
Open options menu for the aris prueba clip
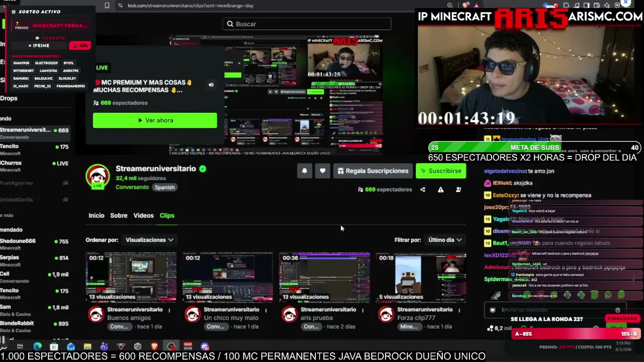362,310
